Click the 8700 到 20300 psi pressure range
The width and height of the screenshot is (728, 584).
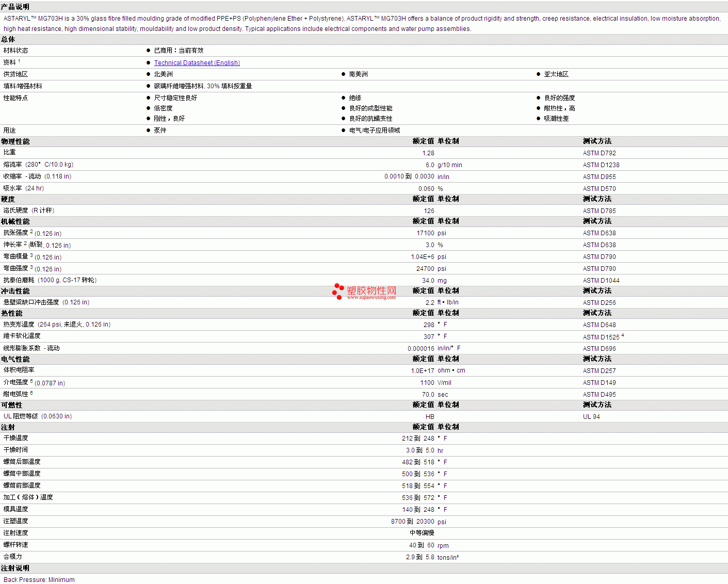pyautogui.click(x=418, y=522)
